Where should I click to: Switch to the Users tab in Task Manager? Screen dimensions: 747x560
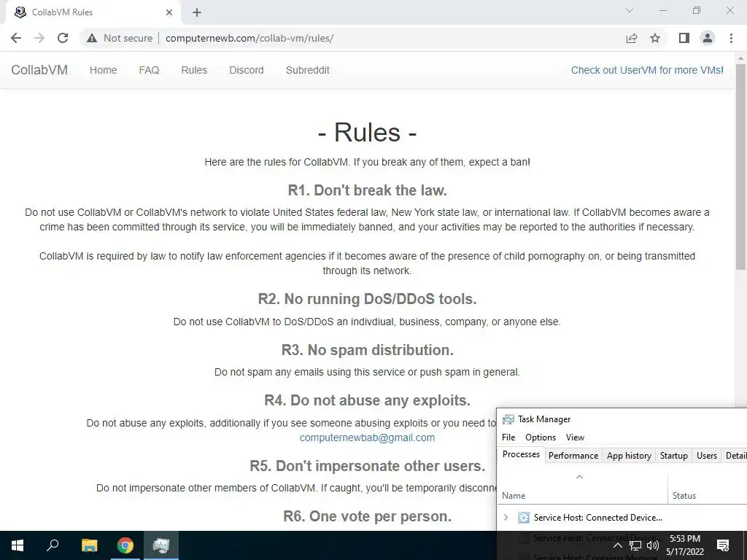(706, 456)
